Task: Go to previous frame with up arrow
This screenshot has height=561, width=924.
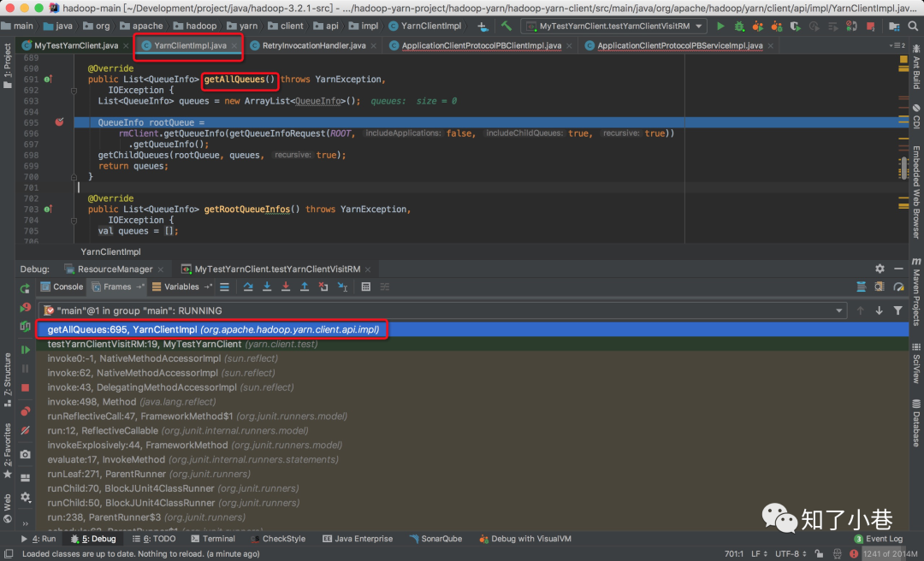Action: click(x=861, y=310)
